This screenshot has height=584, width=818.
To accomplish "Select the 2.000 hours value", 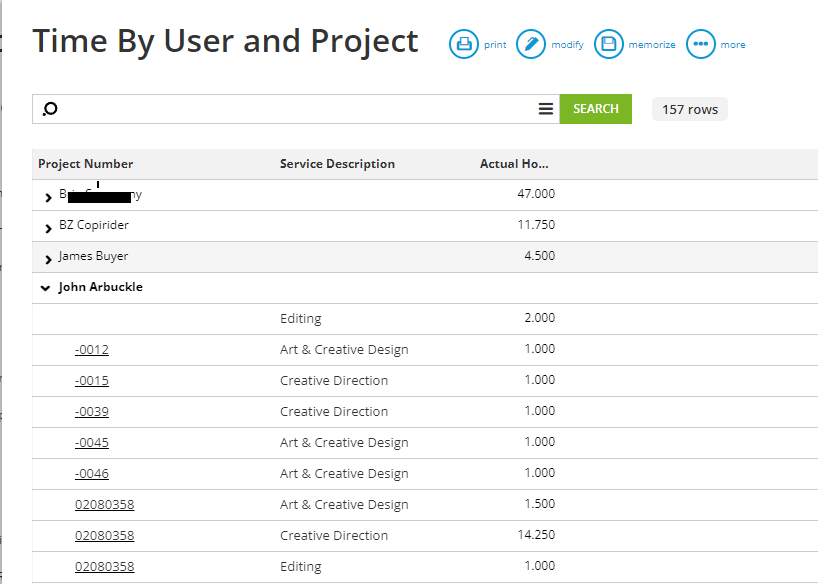I will point(539,318).
